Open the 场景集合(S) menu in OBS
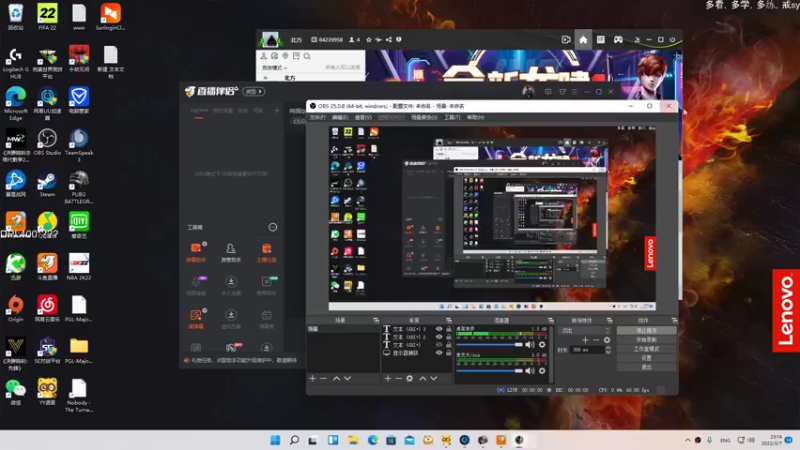The height and width of the screenshot is (450, 800). [424, 117]
